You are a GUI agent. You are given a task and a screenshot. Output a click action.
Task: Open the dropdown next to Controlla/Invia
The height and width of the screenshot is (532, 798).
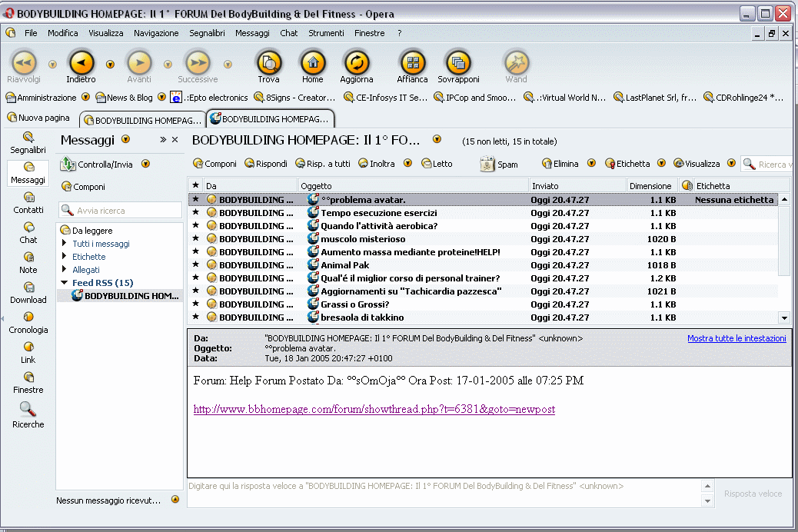[x=145, y=165]
